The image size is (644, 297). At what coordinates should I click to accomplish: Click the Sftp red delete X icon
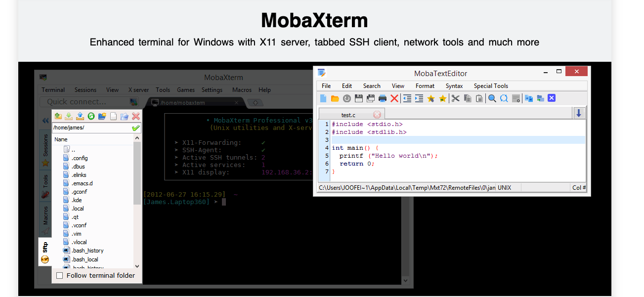coord(136,116)
